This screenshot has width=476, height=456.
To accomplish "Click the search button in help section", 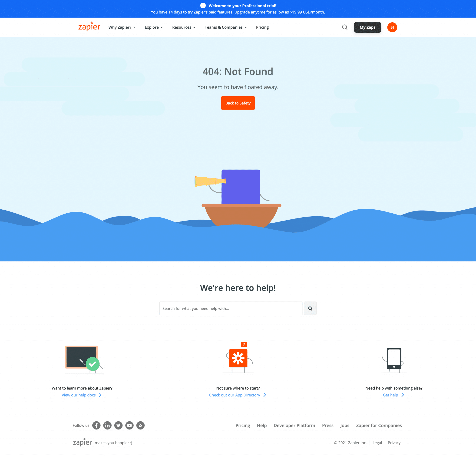I will [x=310, y=308].
